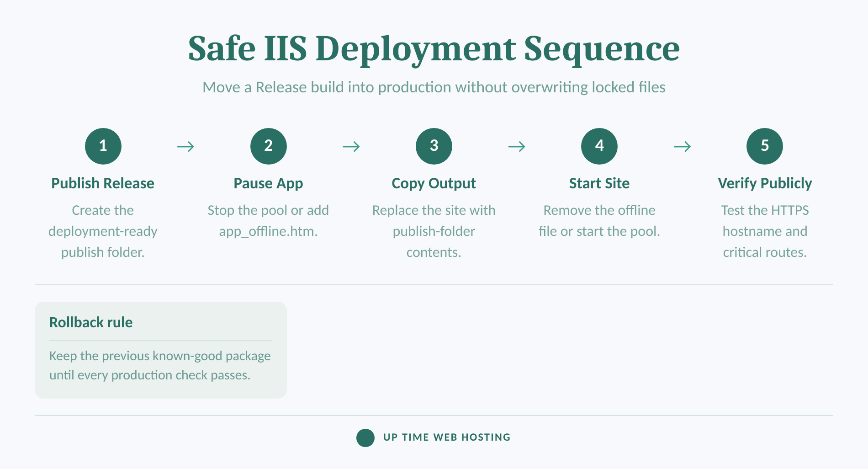Click the Up Time Web Hosting round logo
The height and width of the screenshot is (469, 868).
(365, 437)
